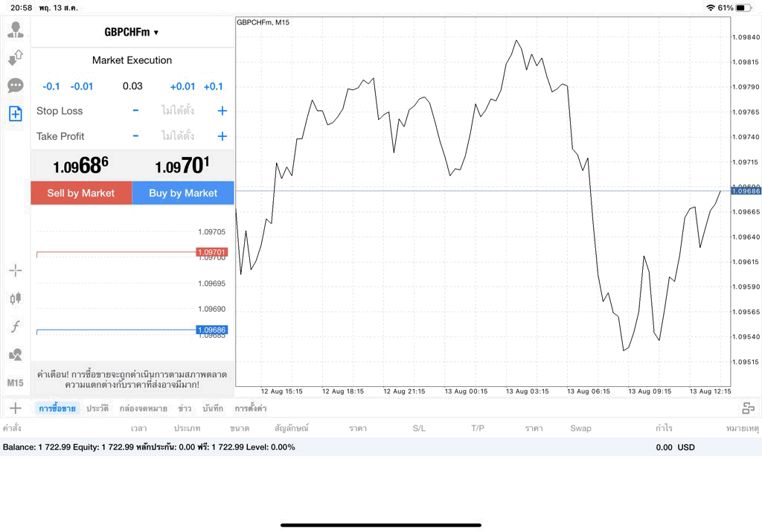Toggle the panel layout icon at right
The width and height of the screenshot is (762, 532).
point(748,408)
